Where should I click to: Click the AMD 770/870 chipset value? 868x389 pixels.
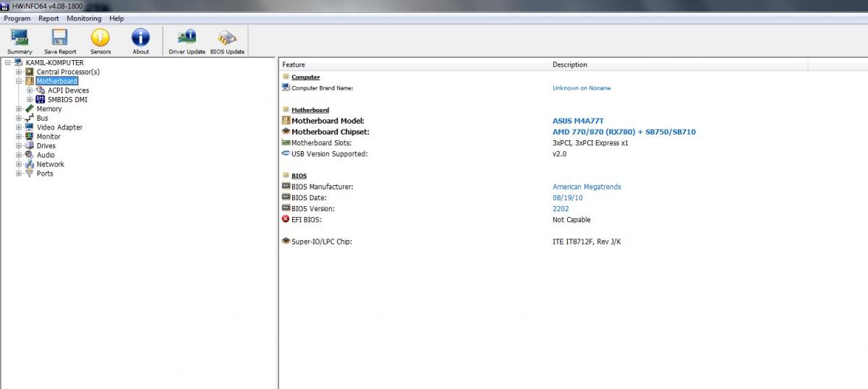(624, 132)
